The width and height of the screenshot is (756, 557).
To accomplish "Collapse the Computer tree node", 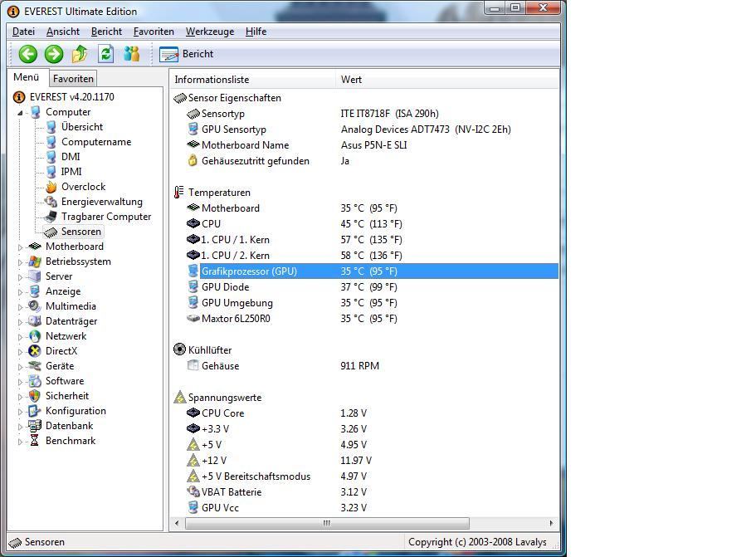I will point(20,112).
